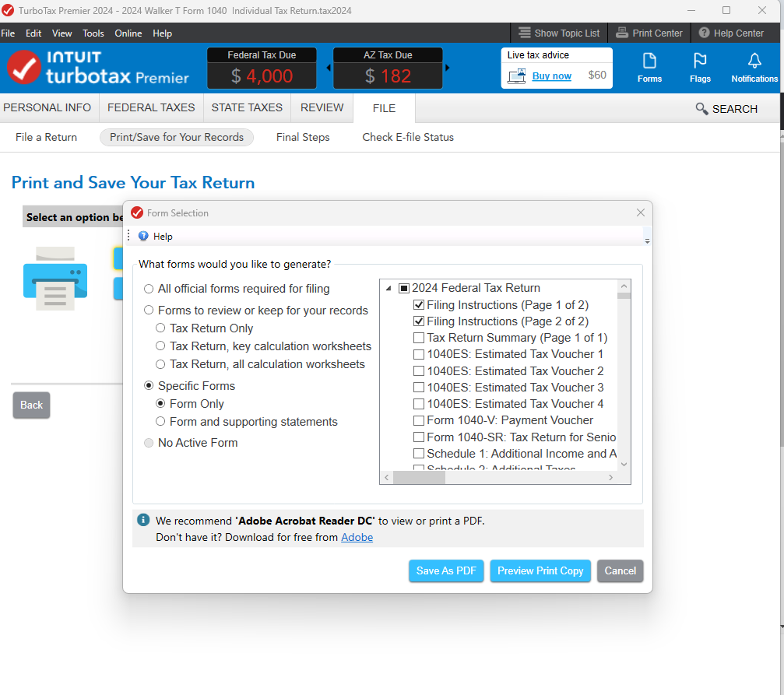Uncheck Filing Instructions Page 1 of 2

pos(419,305)
